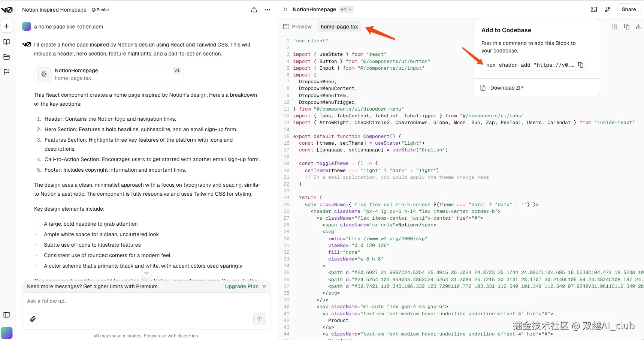Focus the 'Ask a follow up…' input

146,301
